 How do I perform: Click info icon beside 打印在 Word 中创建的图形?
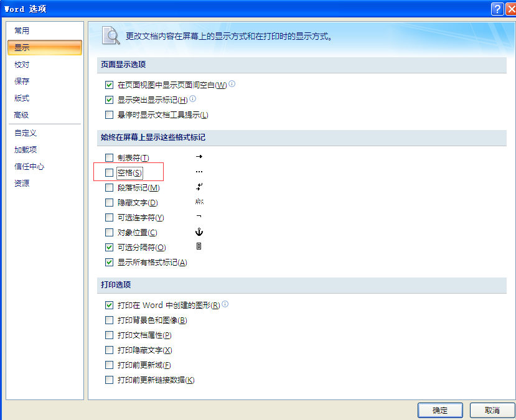click(225, 304)
